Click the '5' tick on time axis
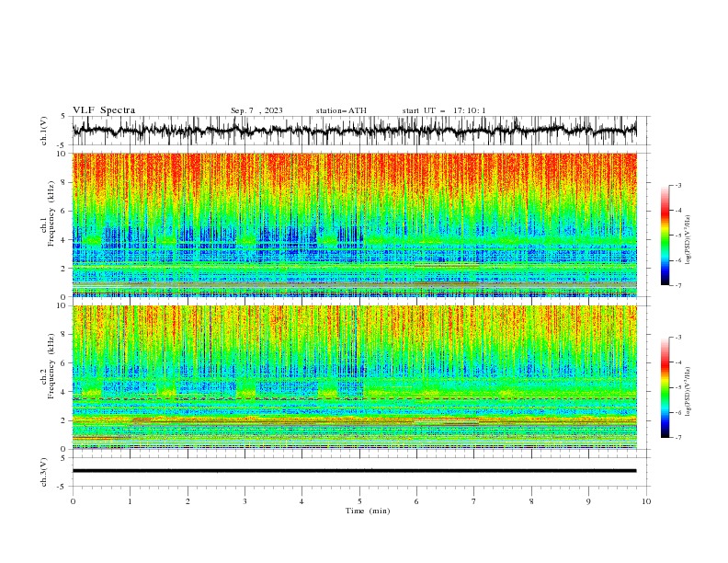The image size is (728, 563). (x=359, y=501)
